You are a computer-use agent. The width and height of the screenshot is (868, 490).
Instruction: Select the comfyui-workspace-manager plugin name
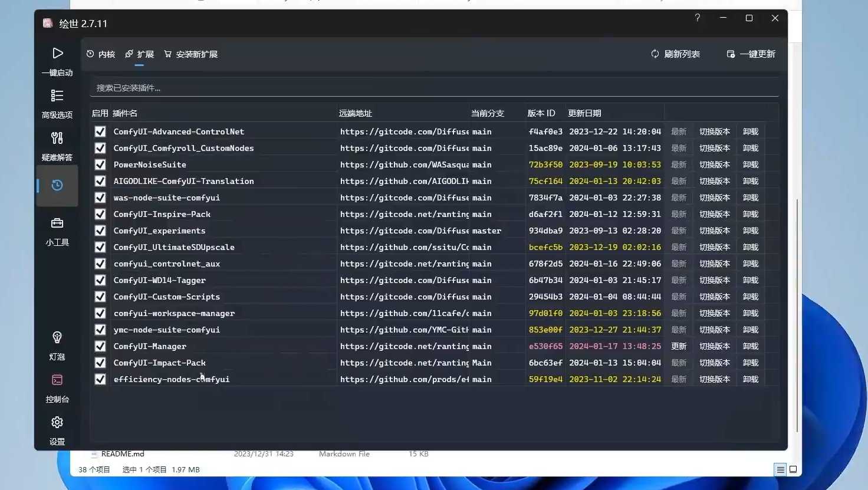tap(174, 313)
